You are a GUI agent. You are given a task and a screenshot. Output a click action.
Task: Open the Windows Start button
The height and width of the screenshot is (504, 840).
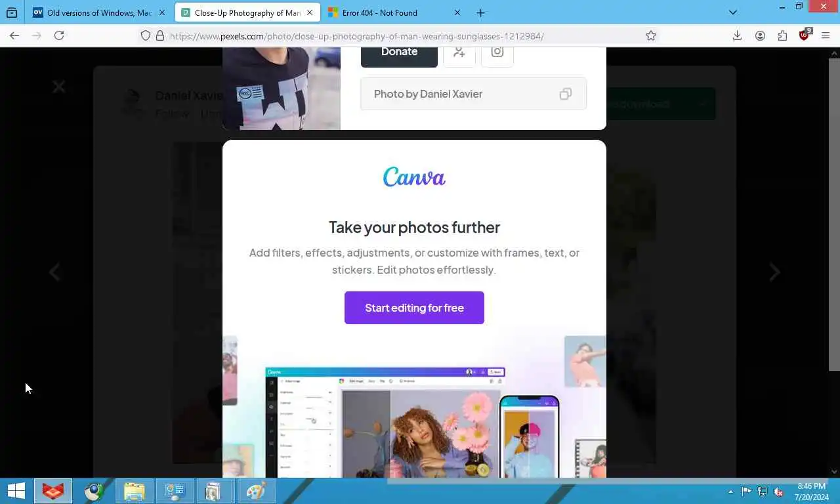(x=16, y=491)
